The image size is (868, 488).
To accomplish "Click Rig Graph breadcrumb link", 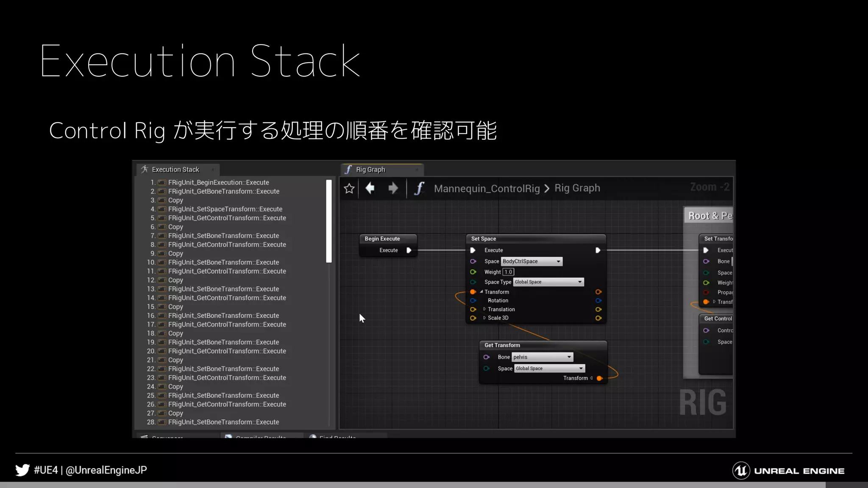I will click(577, 188).
